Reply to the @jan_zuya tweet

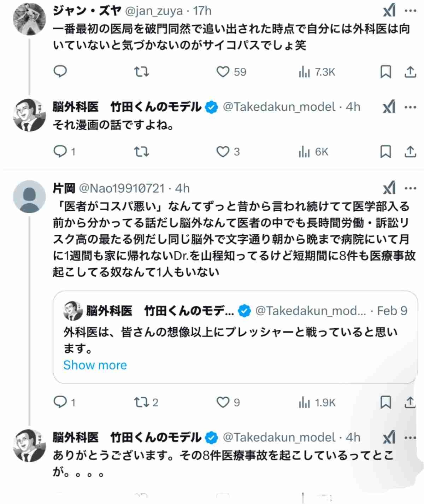(x=60, y=72)
